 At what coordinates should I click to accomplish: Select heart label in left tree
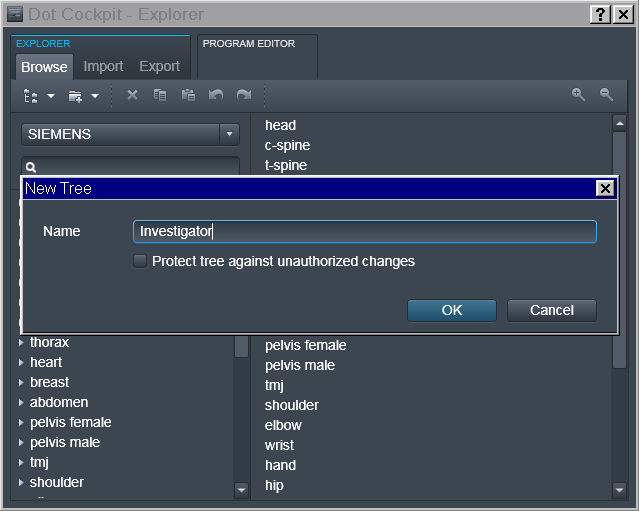point(46,362)
